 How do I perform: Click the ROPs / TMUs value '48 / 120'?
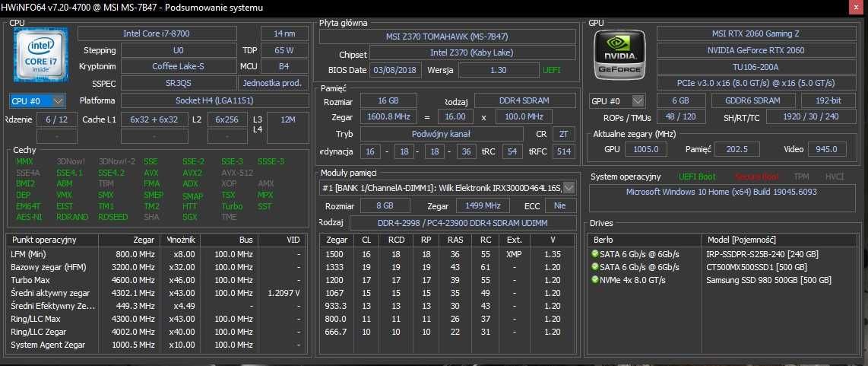click(x=681, y=117)
